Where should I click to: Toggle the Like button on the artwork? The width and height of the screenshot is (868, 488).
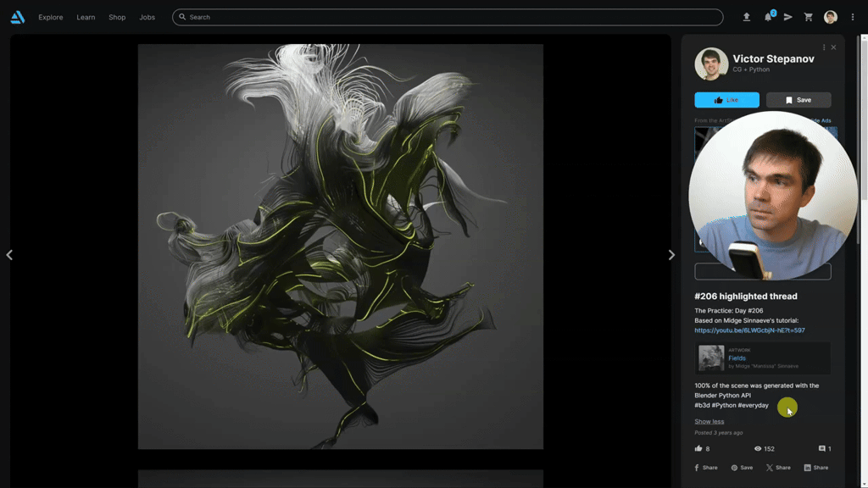pyautogui.click(x=726, y=99)
